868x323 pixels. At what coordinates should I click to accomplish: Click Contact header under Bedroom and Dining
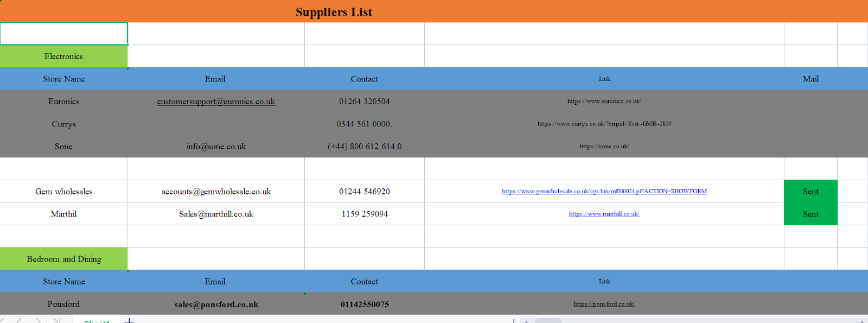point(365,282)
